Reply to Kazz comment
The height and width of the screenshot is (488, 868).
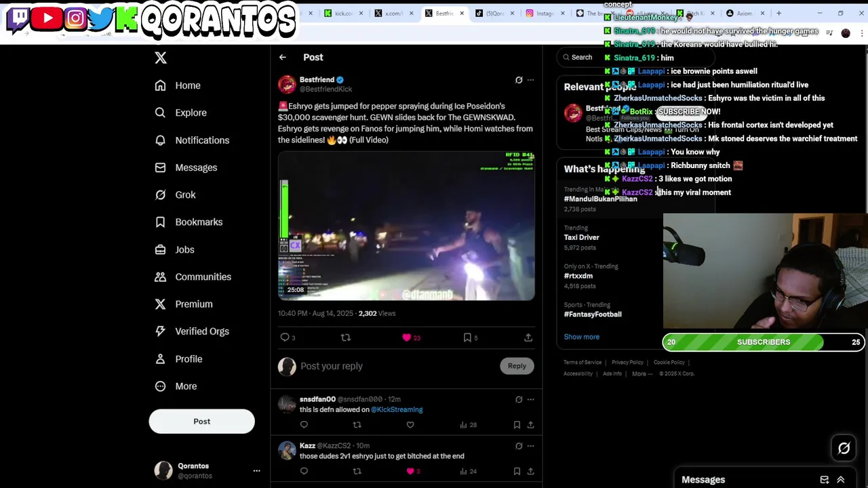coord(304,471)
